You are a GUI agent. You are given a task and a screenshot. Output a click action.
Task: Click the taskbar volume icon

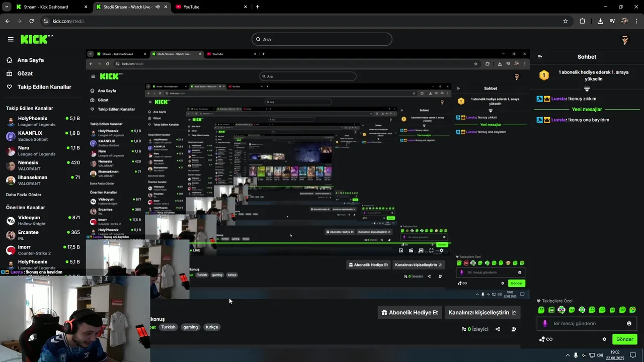pyautogui.click(x=600, y=355)
